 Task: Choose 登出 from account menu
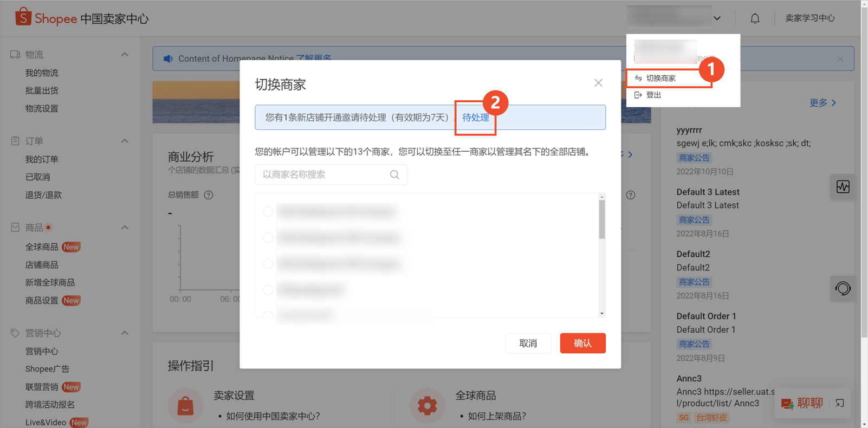click(x=653, y=95)
